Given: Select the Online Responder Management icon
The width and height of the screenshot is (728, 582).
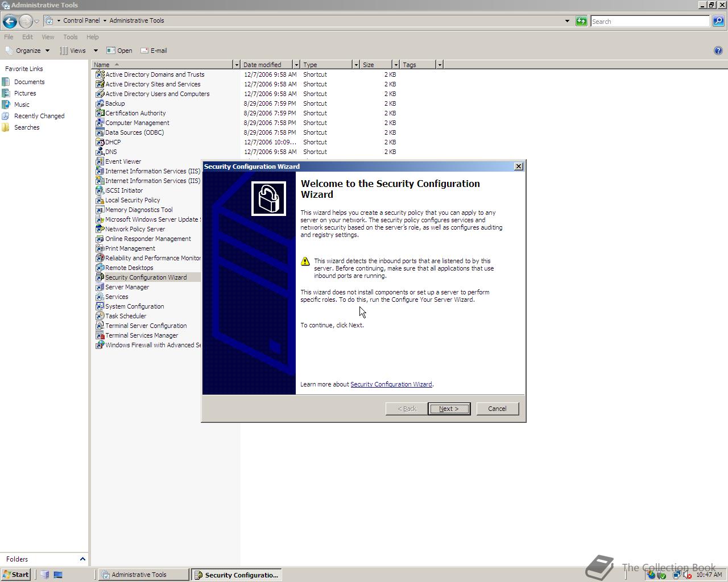Looking at the screenshot, I should click(100, 239).
